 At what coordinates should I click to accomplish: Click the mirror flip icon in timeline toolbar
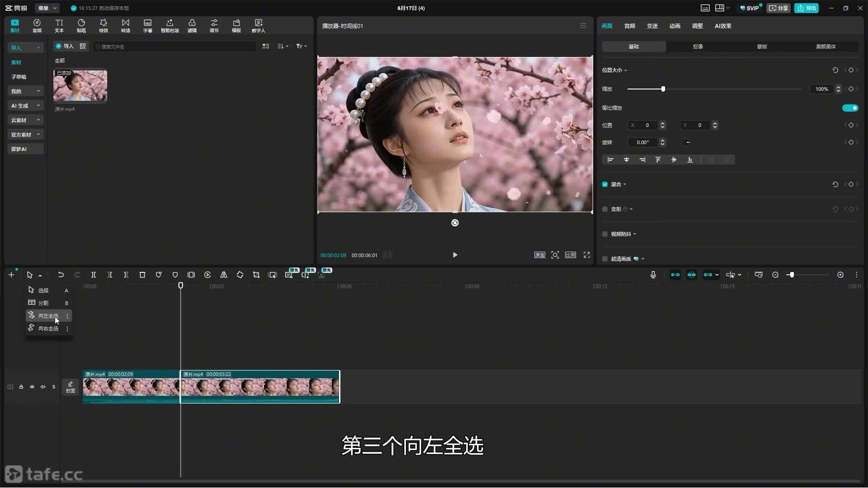[224, 275]
